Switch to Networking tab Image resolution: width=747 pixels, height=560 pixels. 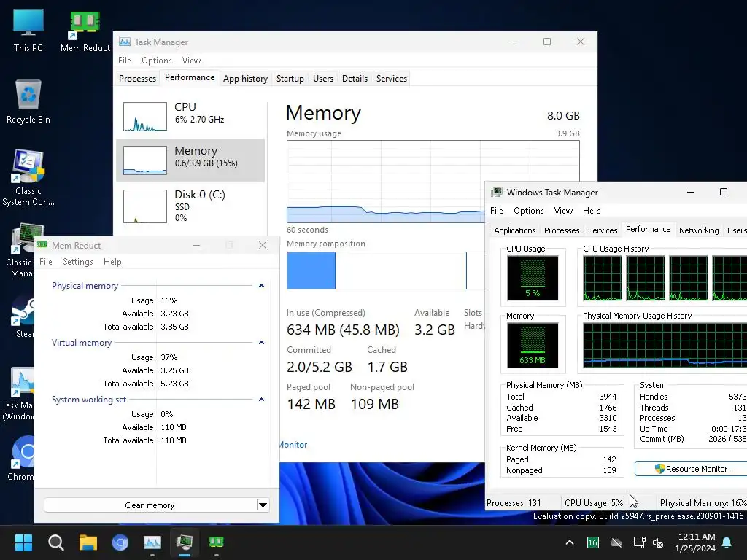[699, 230]
